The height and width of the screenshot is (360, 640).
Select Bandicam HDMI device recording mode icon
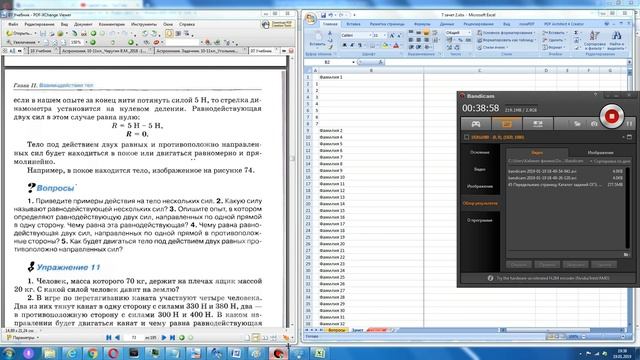[x=538, y=124]
